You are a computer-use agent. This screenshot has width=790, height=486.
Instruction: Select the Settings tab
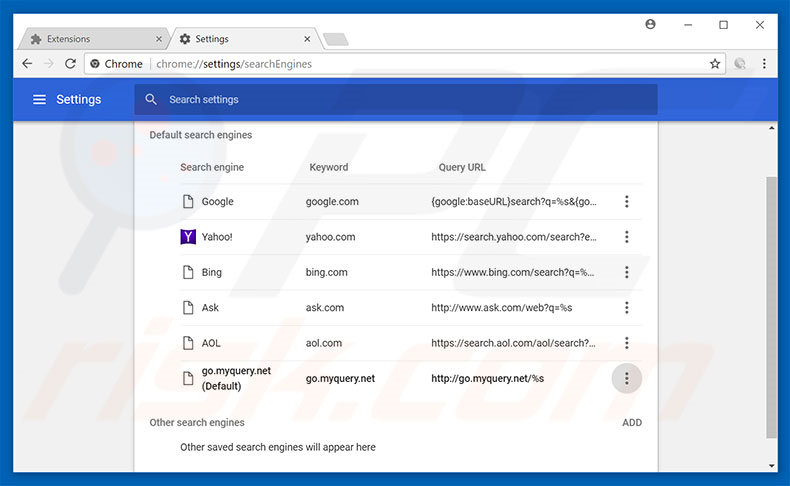(x=243, y=39)
